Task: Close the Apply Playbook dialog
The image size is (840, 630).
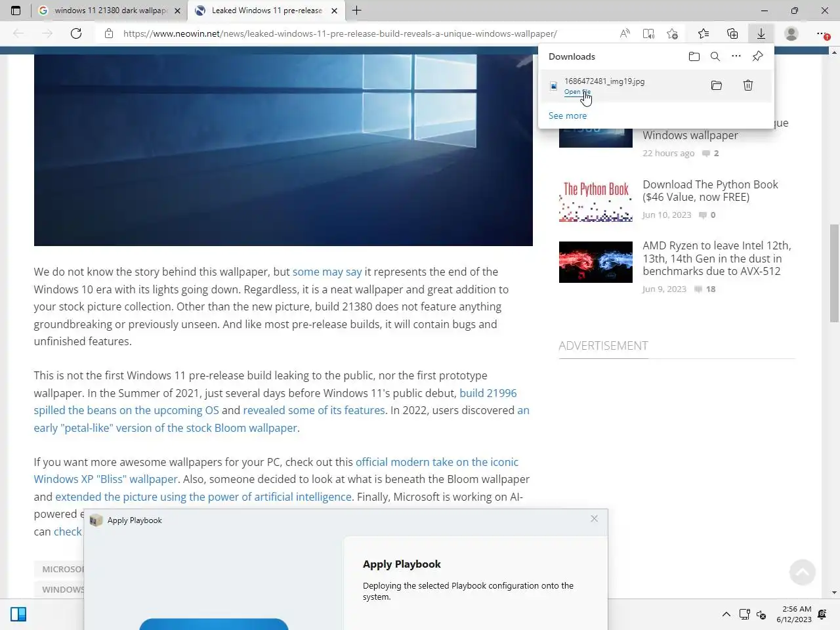Action: tap(595, 518)
